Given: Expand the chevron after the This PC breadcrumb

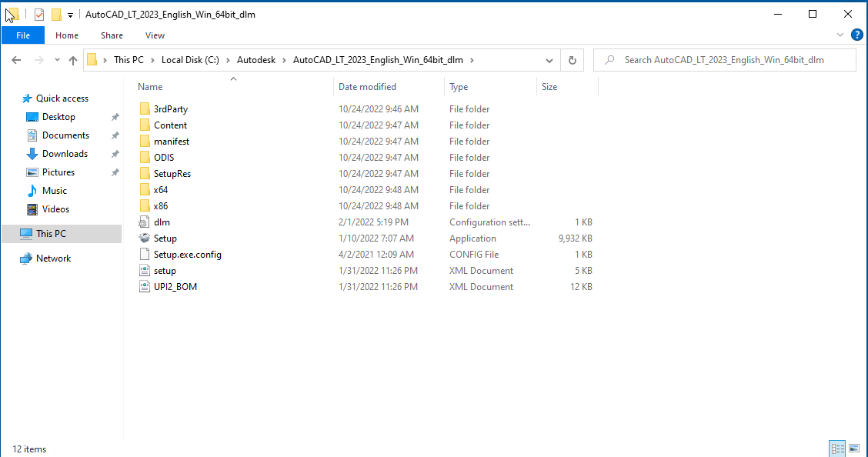Looking at the screenshot, I should (152, 60).
